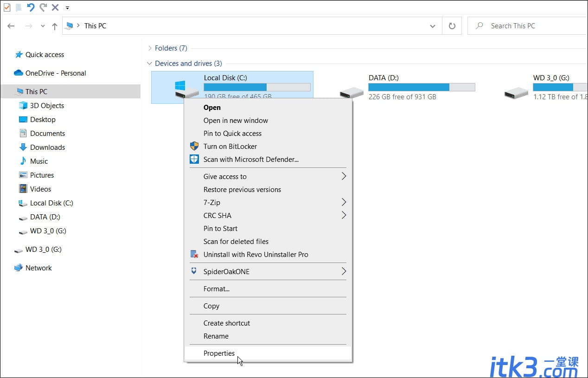Open the recent locations dropdown arrow

[x=42, y=26]
